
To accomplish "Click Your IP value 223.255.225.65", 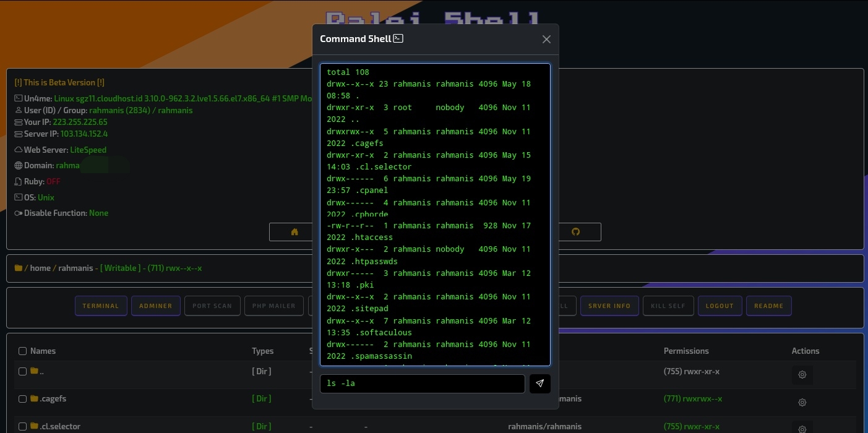I will tap(80, 122).
